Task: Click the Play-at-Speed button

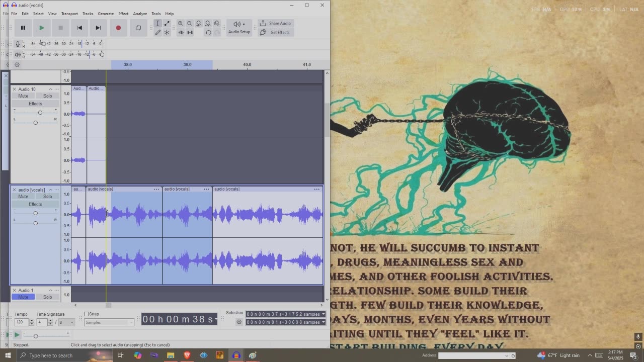Action: (17, 334)
